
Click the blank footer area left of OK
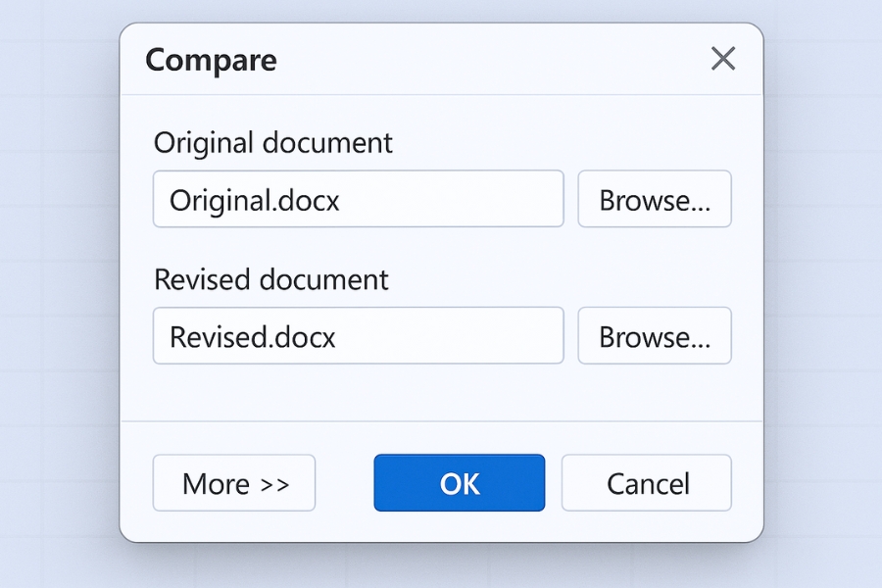click(344, 483)
